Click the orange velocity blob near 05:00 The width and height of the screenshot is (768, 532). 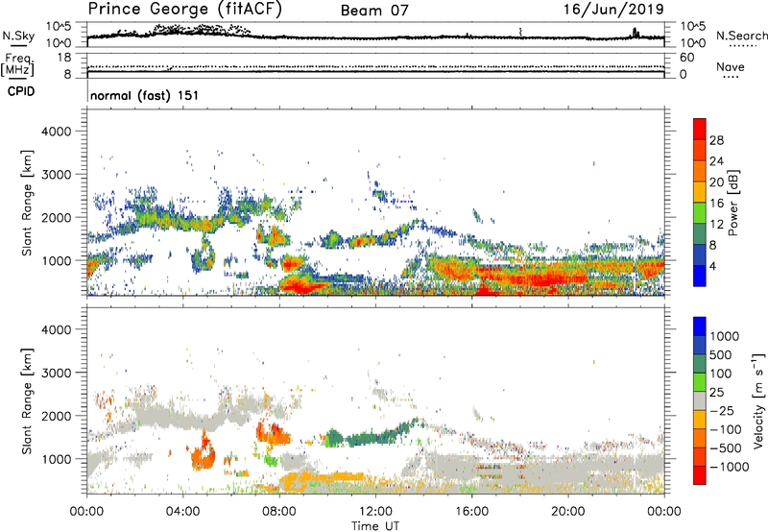click(x=204, y=453)
